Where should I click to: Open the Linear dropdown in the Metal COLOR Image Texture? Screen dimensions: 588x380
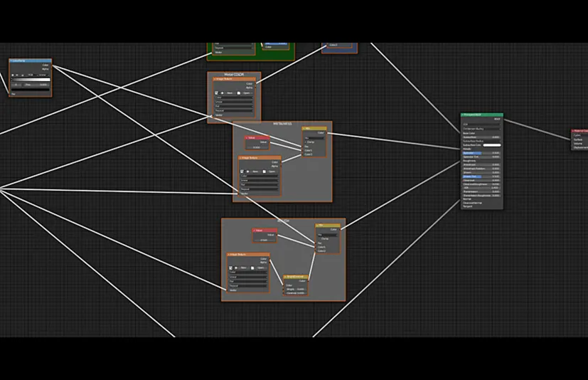tap(234, 102)
